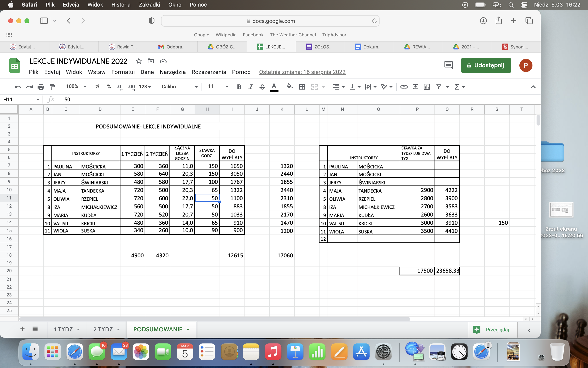Open the font size 11 dropdown

[x=218, y=86]
